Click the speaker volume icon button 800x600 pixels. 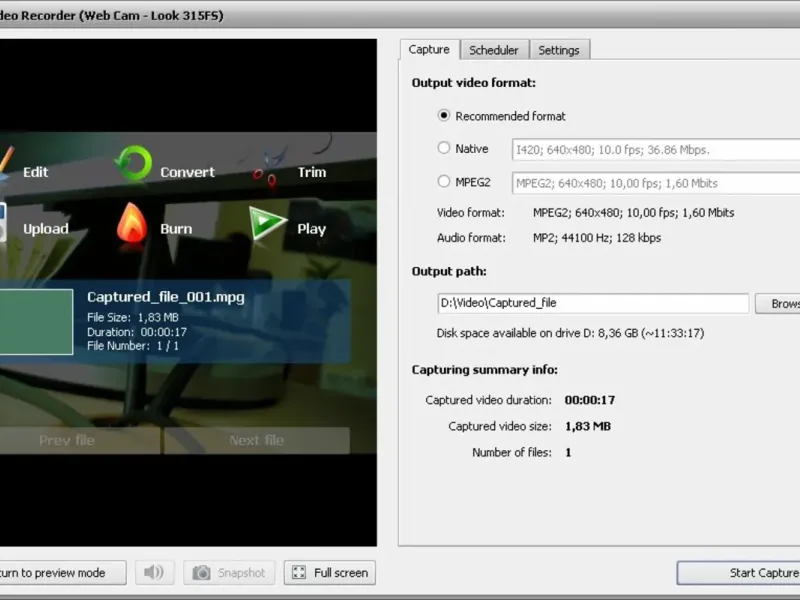coord(154,572)
